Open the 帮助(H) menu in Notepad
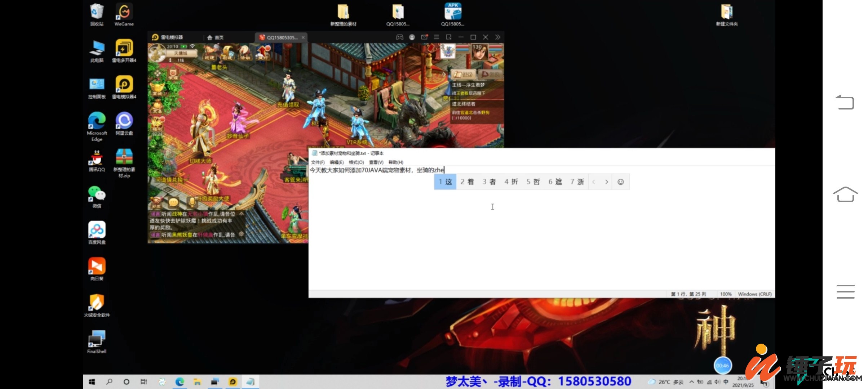The width and height of the screenshot is (868, 389). point(396,162)
